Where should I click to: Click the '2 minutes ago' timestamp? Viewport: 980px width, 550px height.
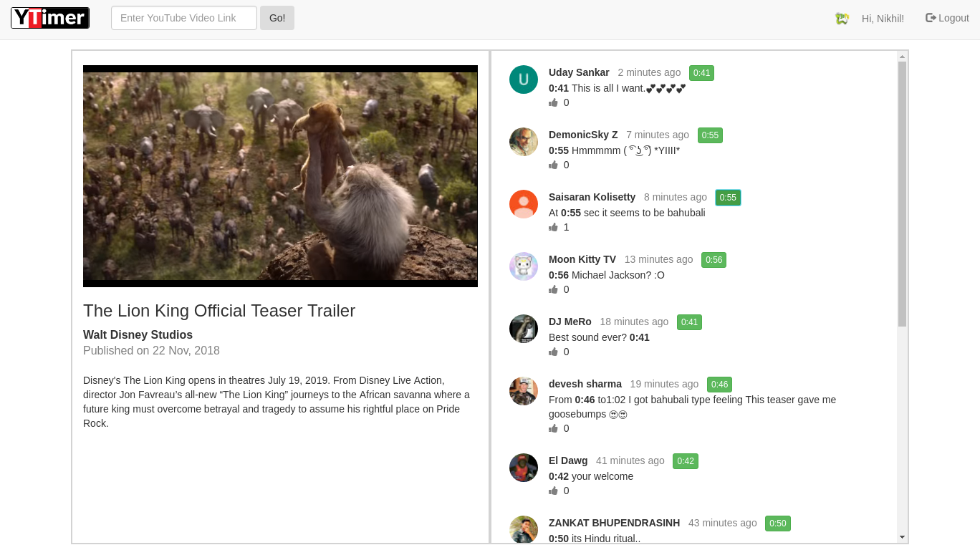coord(649,72)
